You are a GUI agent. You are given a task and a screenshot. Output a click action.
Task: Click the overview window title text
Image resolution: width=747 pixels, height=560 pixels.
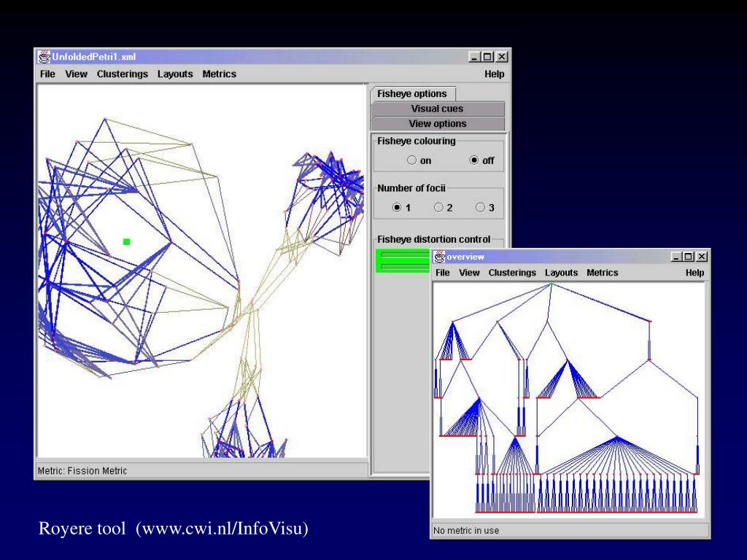click(465, 257)
